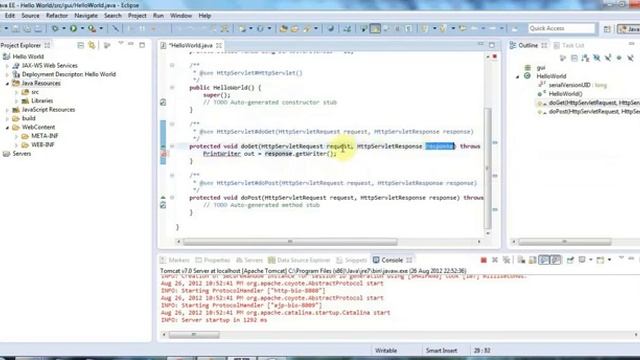Click Console horizontal scrollbar thumb
Viewport: 640px width, 360px height.
pos(194,335)
